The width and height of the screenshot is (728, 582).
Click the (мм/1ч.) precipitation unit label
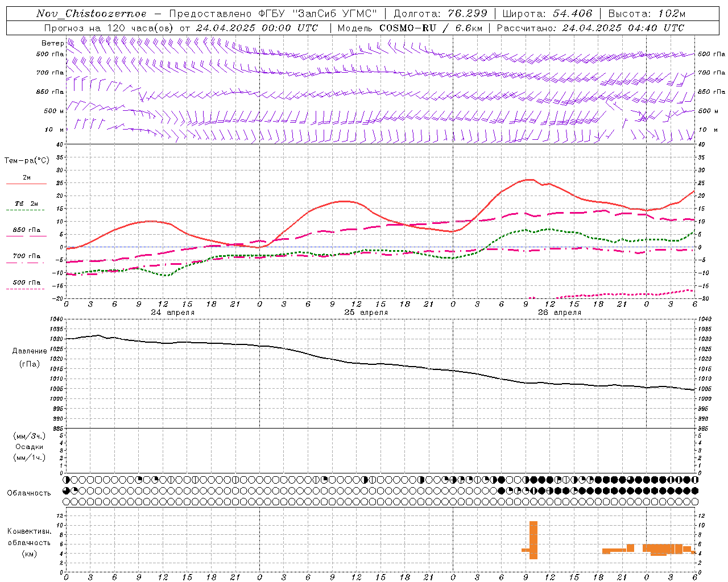pos(30,458)
